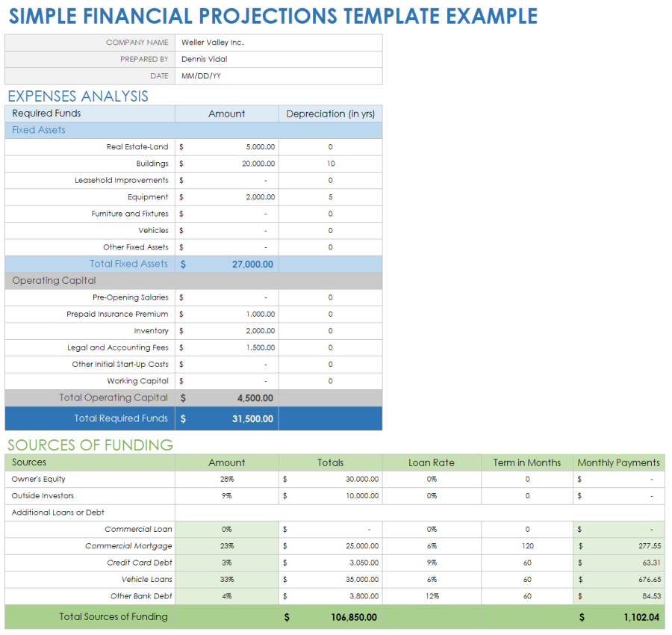Select the Equipment amount 2,000.00 cell
The image size is (672, 635).
(260, 197)
